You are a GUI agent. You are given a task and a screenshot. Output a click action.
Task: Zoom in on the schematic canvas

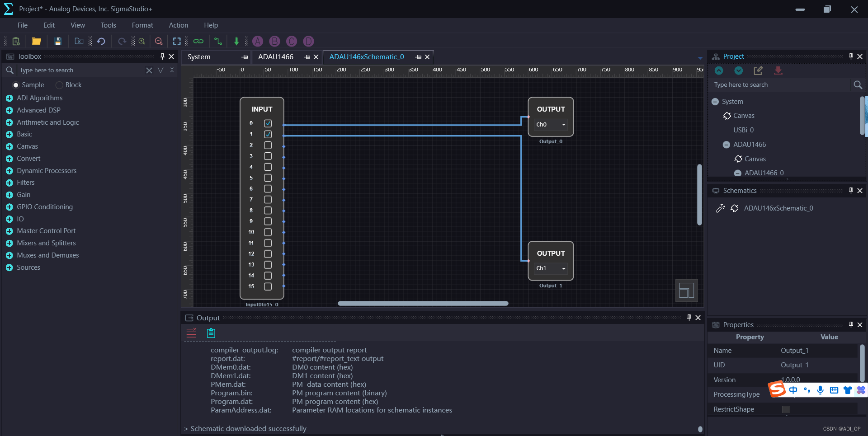[x=142, y=41]
